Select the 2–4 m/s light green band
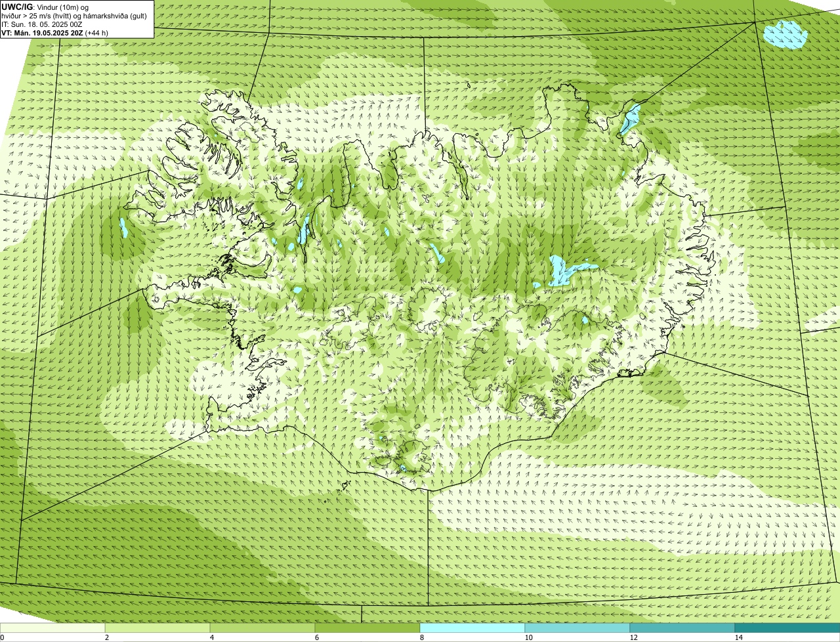This screenshot has height=642, width=840. pos(157,628)
